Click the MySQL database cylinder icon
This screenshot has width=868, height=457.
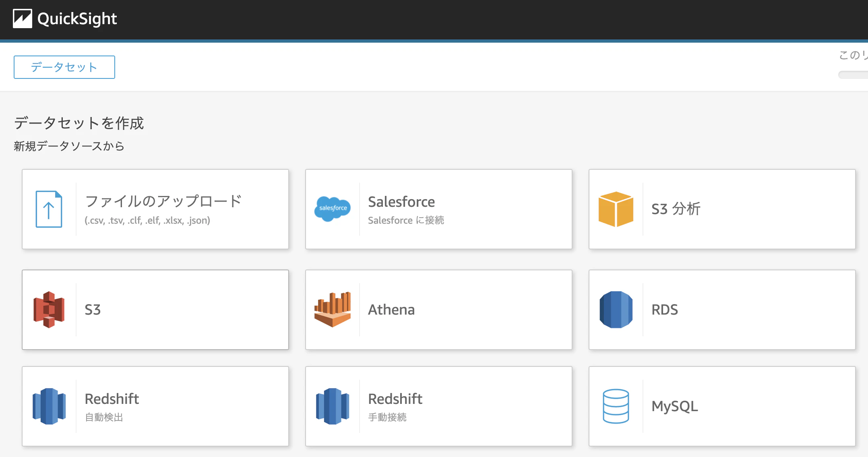(616, 406)
